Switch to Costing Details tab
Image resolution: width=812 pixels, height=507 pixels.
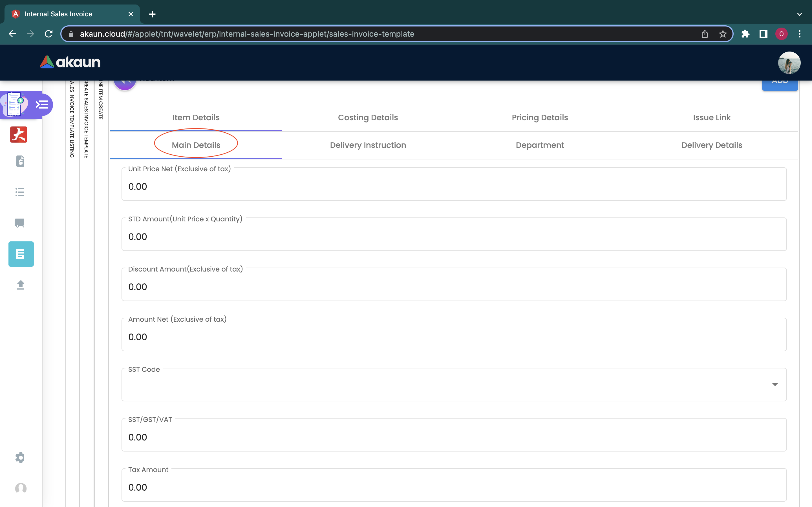tap(368, 117)
